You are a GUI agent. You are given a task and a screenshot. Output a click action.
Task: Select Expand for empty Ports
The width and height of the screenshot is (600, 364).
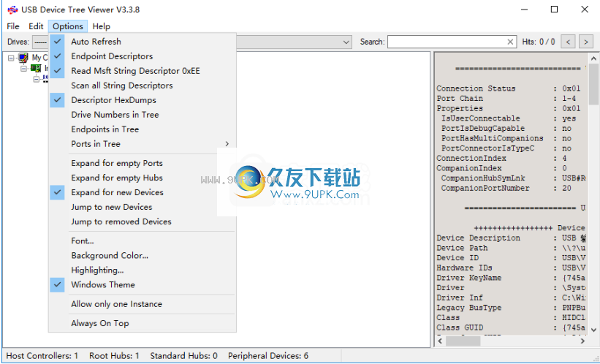pos(143,163)
